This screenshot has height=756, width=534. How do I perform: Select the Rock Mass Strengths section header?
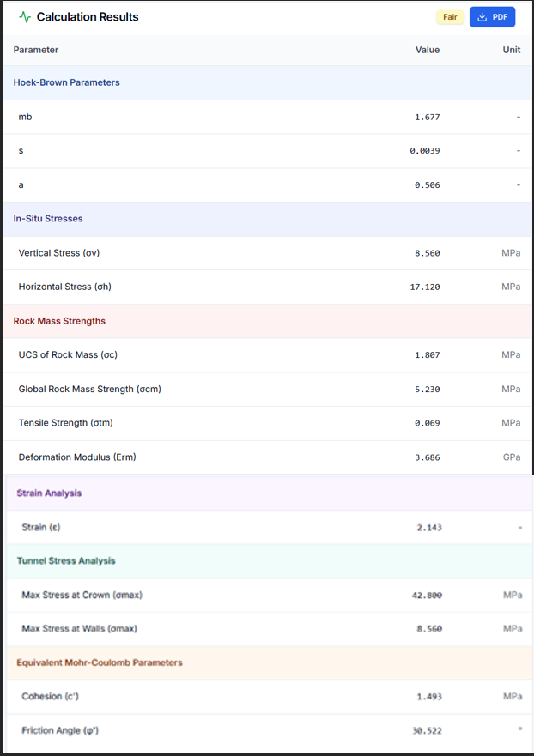(x=267, y=321)
